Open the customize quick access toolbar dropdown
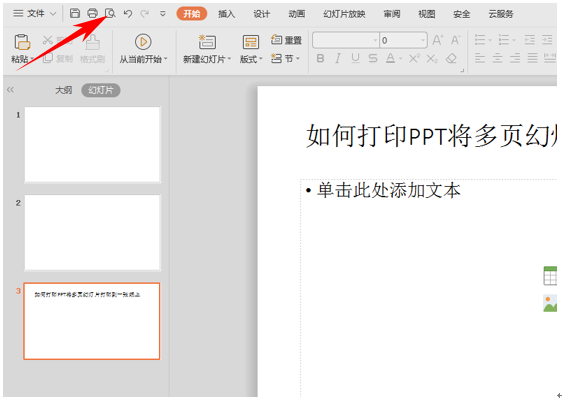This screenshot has width=562, height=399. pos(162,14)
